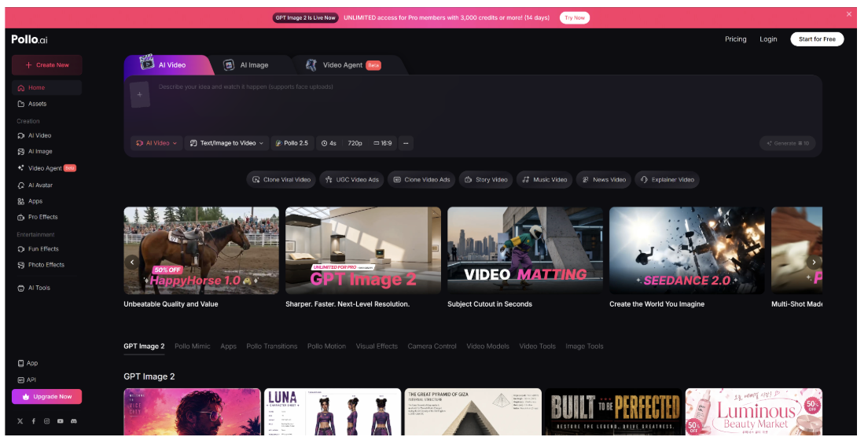868x448 pixels.
Task: Open the HappyHorse 1.0 promo card
Action: 201,251
